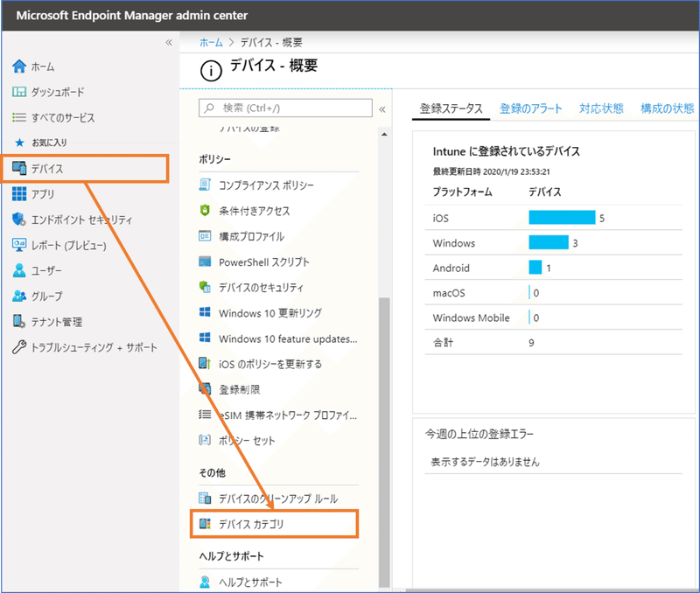Click the デバイスのセキュリティ icon
700x593 pixels.
click(x=205, y=287)
